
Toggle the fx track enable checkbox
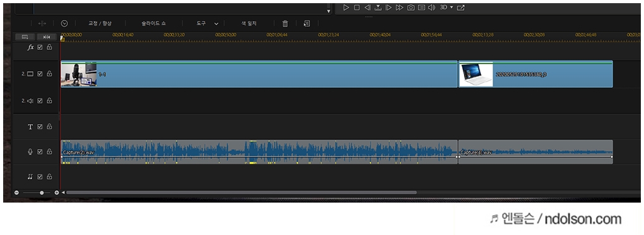tap(40, 47)
